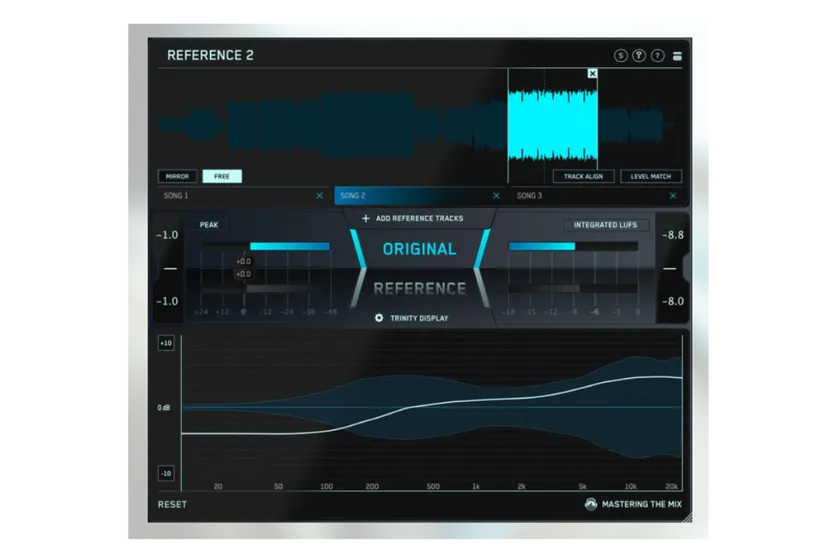Click the +10 scale button on EQ graph
This screenshot has height=560, width=840.
point(166,343)
